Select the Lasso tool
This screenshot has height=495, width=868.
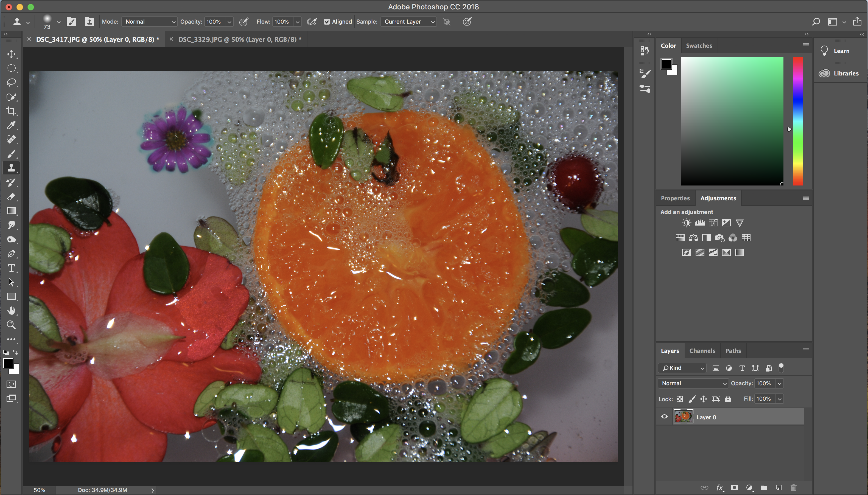pos(11,83)
